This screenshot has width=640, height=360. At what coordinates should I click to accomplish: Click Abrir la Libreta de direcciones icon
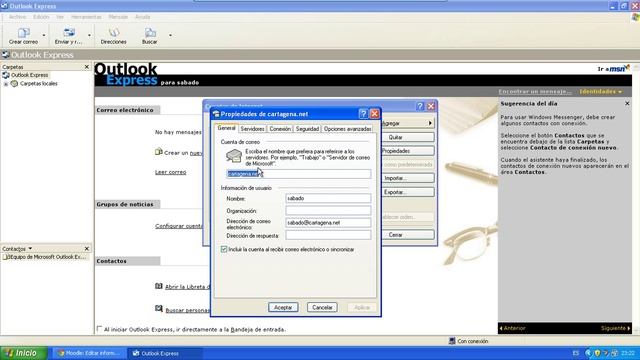[x=159, y=286]
